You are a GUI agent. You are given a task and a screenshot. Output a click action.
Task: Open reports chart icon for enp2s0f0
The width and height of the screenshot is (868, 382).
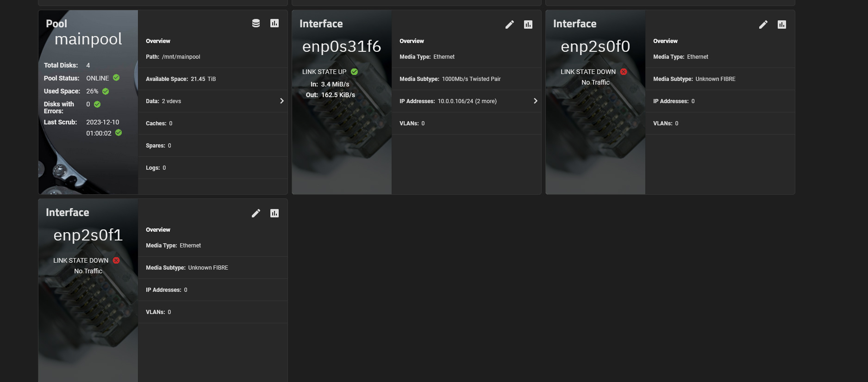[x=782, y=25]
